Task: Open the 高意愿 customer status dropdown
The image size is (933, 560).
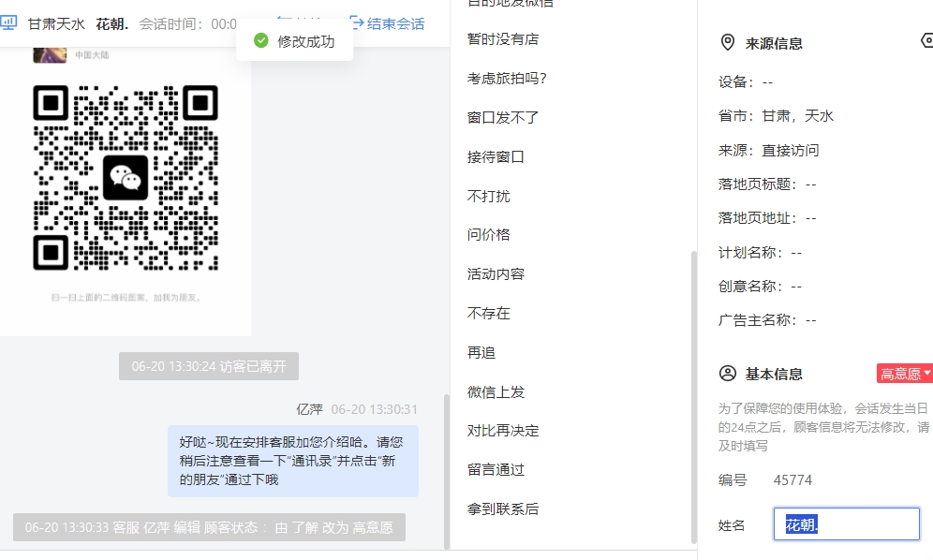Action: [905, 374]
